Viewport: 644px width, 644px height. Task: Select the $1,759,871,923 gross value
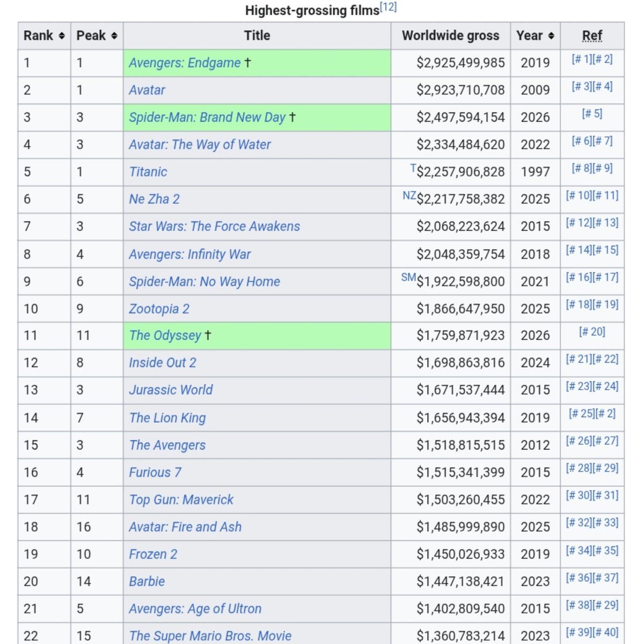(460, 335)
